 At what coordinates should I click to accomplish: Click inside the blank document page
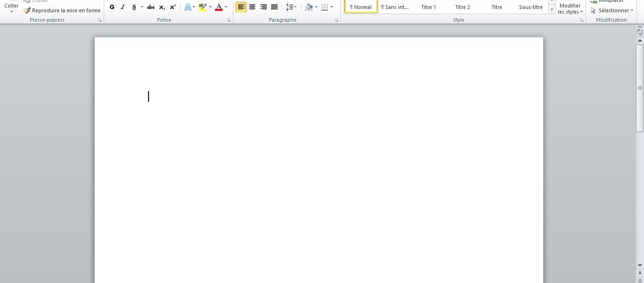pos(319,160)
